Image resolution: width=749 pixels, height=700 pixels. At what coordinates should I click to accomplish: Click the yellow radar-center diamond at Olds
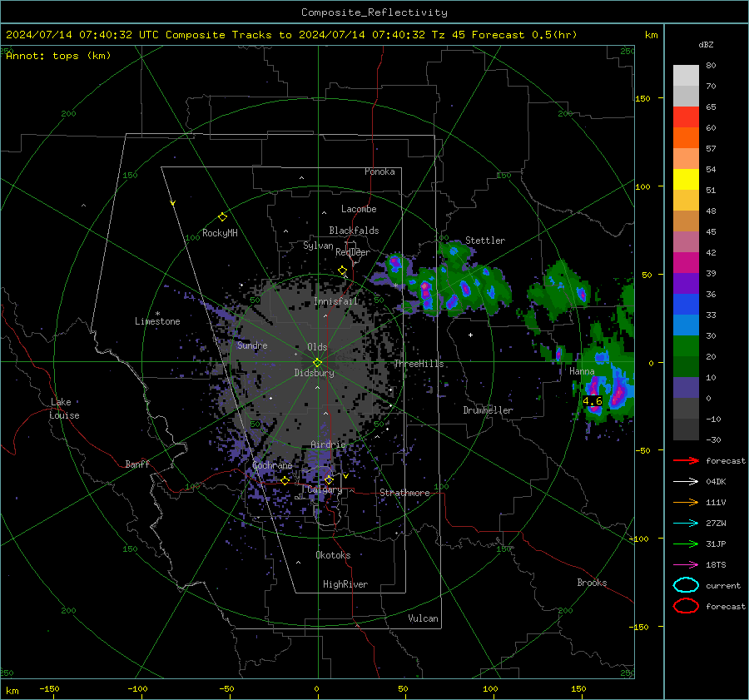click(318, 362)
